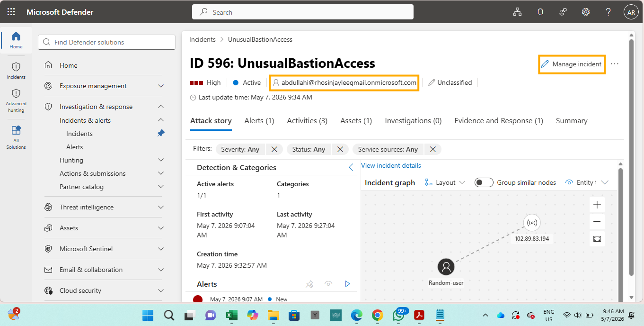This screenshot has height=326, width=644.
Task: Switch to the Summary tab
Action: pos(572,121)
